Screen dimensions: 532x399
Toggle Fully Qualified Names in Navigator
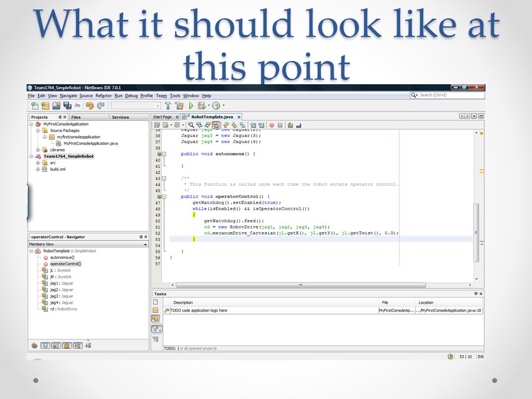(x=78, y=345)
